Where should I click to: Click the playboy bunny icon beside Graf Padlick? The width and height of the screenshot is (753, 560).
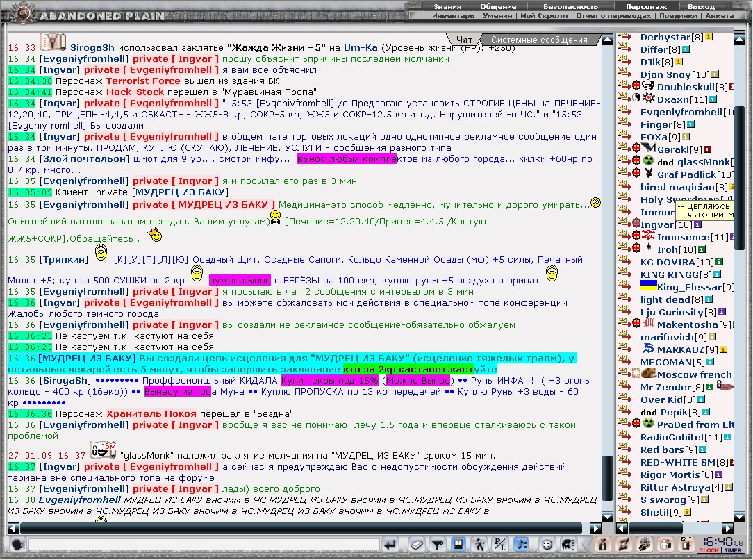click(648, 174)
